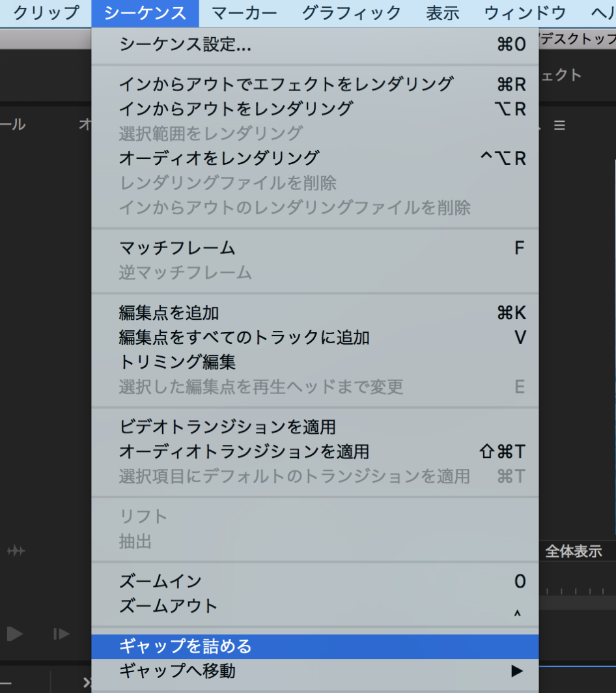The width and height of the screenshot is (616, 693).
Task: Click the play button in the monitor
Action: click(15, 633)
